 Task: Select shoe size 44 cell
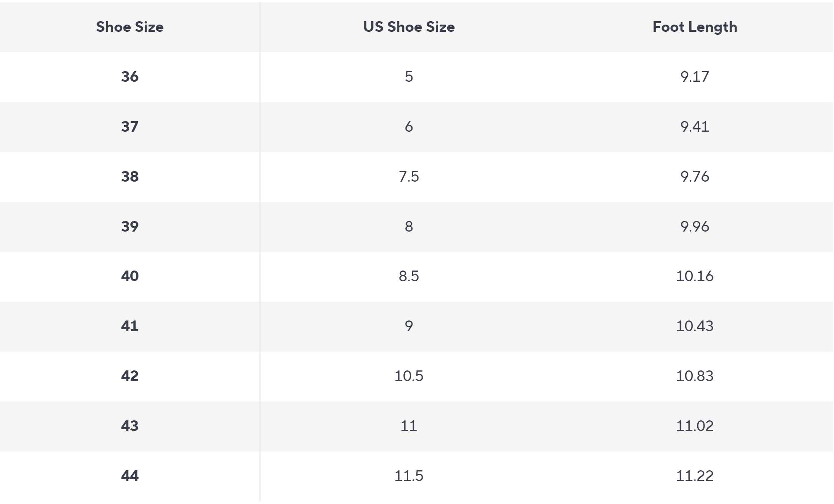point(130,476)
